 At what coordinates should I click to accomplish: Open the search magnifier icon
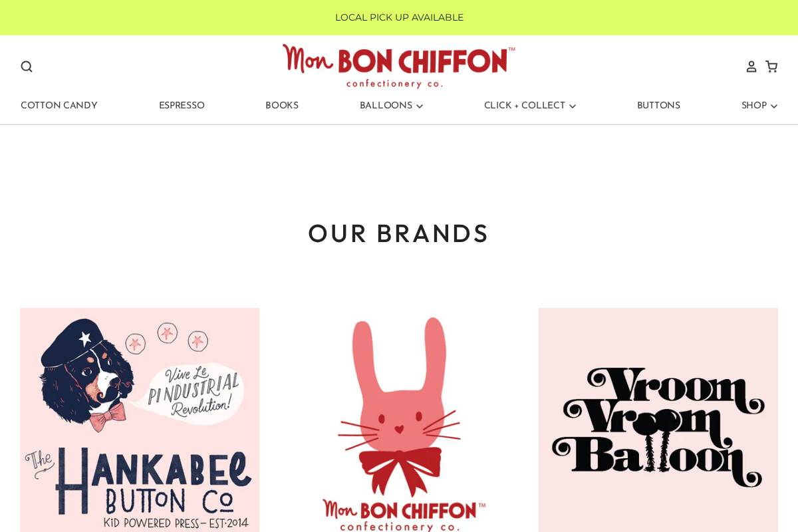(27, 66)
